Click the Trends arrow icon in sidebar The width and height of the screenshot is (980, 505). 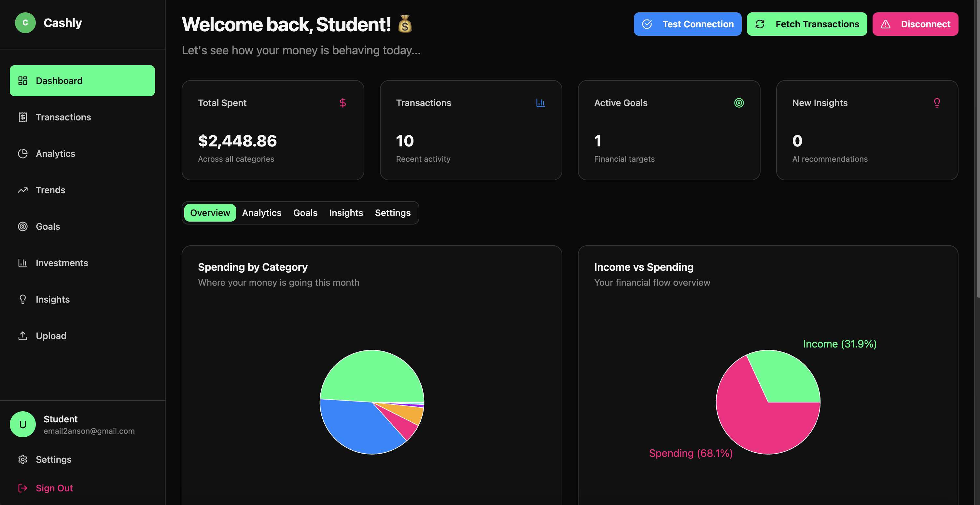click(23, 190)
